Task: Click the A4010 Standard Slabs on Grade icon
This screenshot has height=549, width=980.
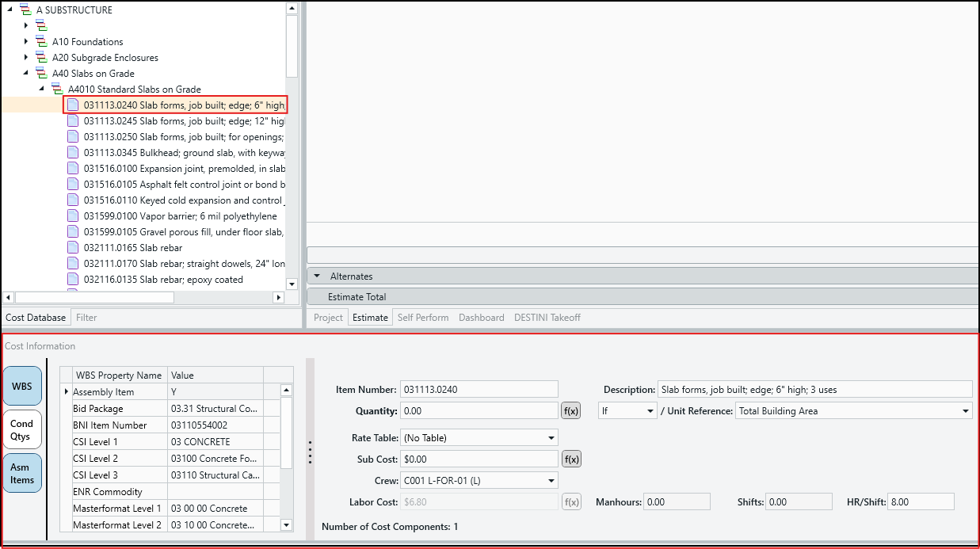Action: (x=57, y=90)
